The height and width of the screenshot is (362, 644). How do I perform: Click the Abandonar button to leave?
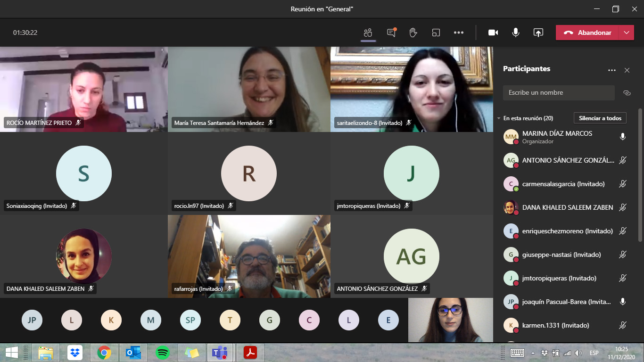pos(587,33)
